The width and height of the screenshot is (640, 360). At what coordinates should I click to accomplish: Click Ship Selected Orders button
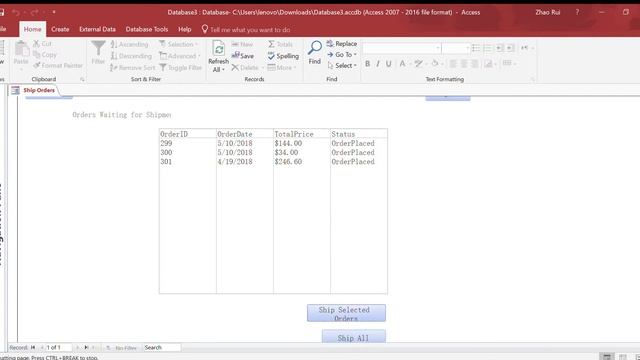coord(346,313)
